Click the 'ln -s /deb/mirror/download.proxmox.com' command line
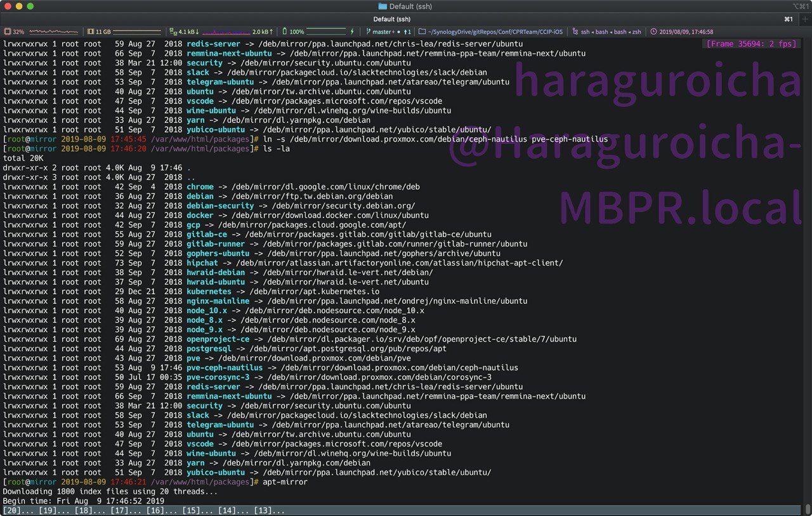This screenshot has height=516, width=812. 435,139
